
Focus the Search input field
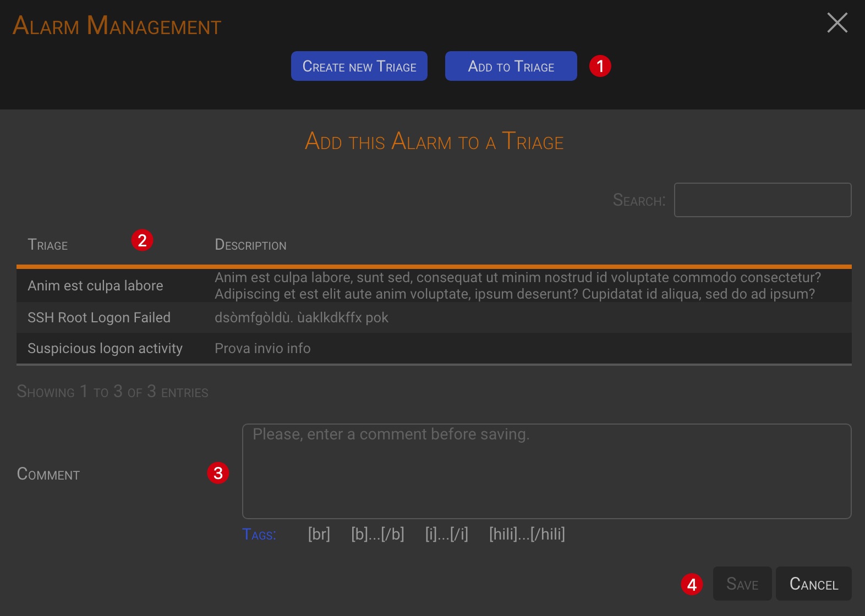click(x=762, y=200)
